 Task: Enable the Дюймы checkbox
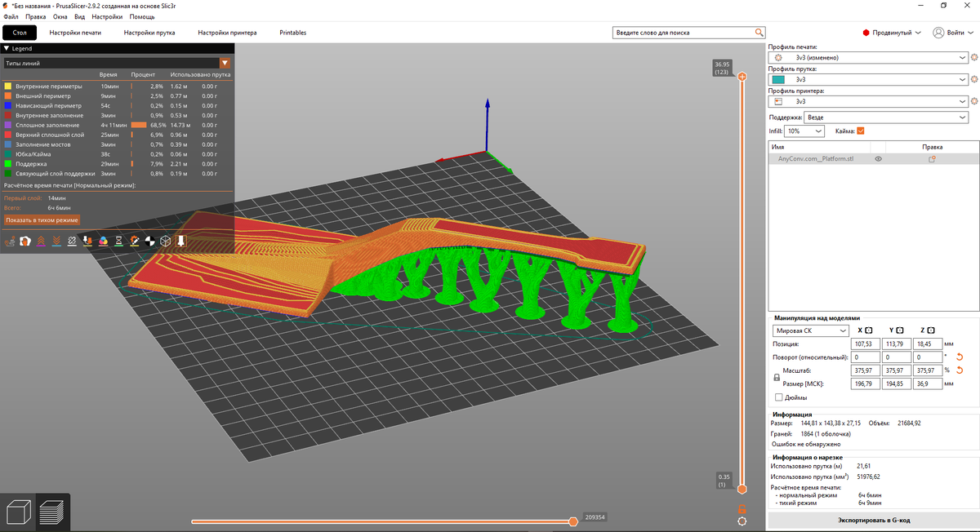click(x=778, y=397)
